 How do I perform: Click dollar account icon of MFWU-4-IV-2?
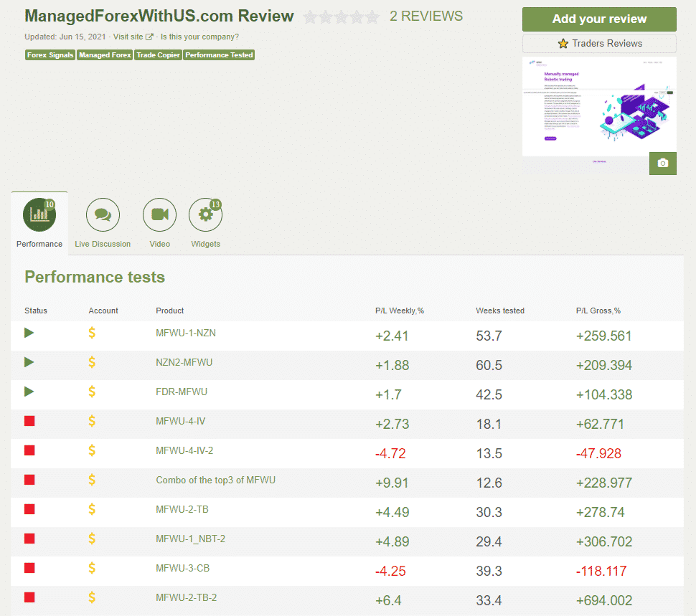tap(92, 450)
